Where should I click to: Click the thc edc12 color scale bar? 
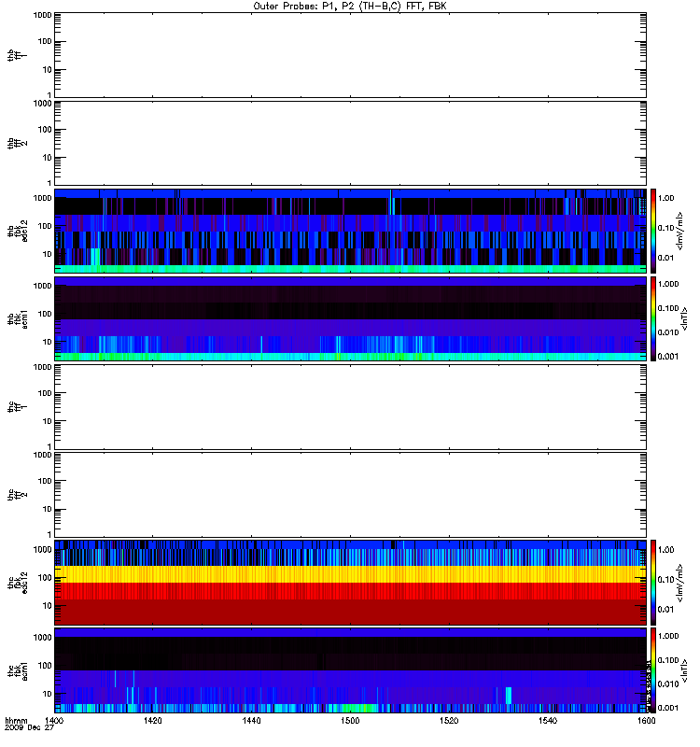653,583
